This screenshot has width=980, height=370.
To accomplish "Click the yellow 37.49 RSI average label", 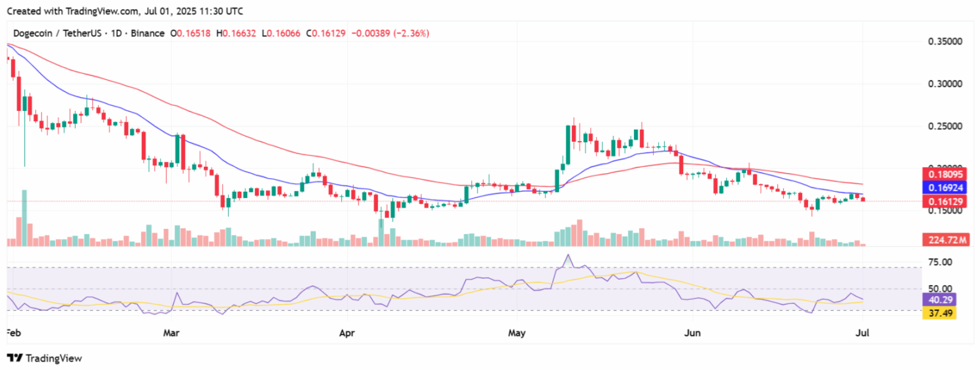I will [940, 313].
